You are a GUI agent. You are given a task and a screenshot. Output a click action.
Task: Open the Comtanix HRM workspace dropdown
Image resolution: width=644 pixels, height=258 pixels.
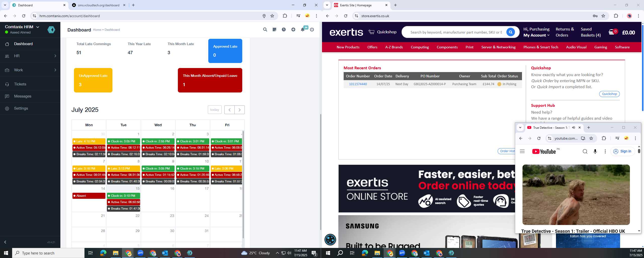coord(22,27)
